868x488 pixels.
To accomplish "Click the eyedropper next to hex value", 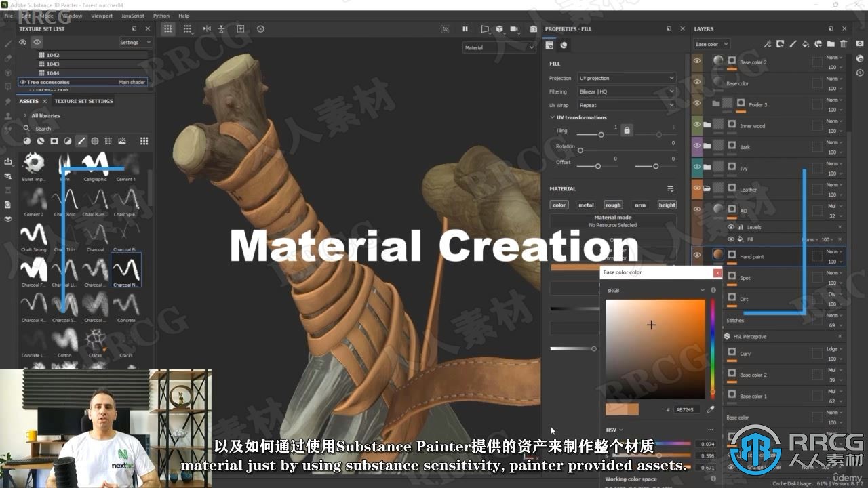I will 711,409.
